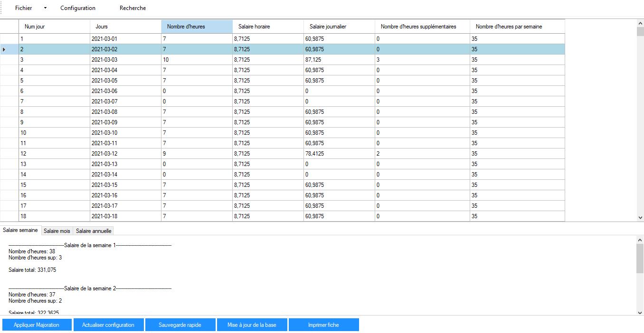Select Num jour cell 14
The width and height of the screenshot is (644, 333).
coord(54,175)
